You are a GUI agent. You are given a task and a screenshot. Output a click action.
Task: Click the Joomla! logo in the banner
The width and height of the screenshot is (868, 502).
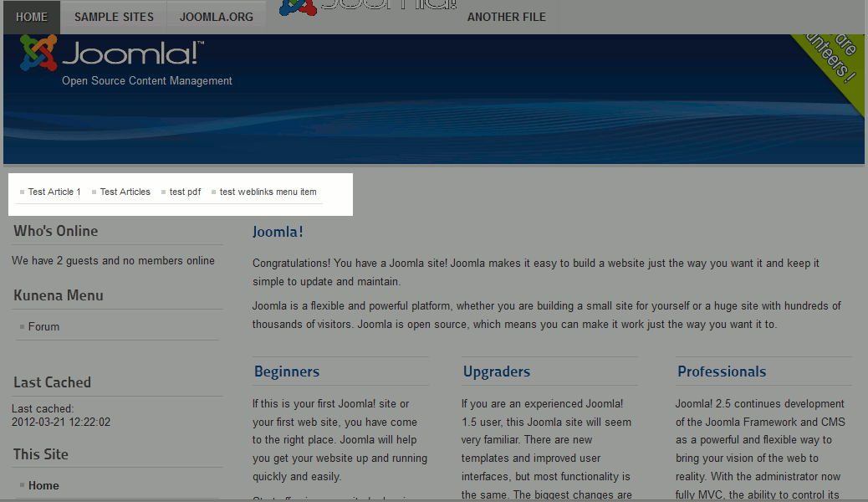tap(112, 53)
